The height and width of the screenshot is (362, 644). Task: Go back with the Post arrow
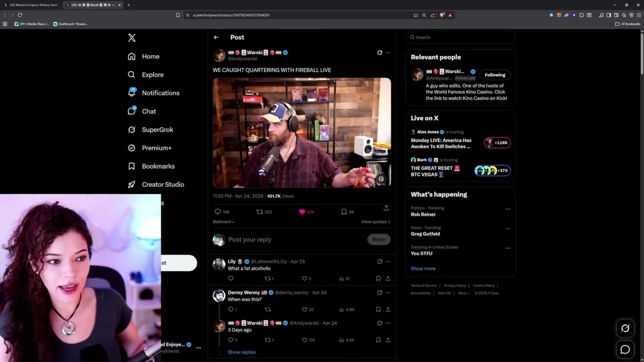pyautogui.click(x=216, y=37)
